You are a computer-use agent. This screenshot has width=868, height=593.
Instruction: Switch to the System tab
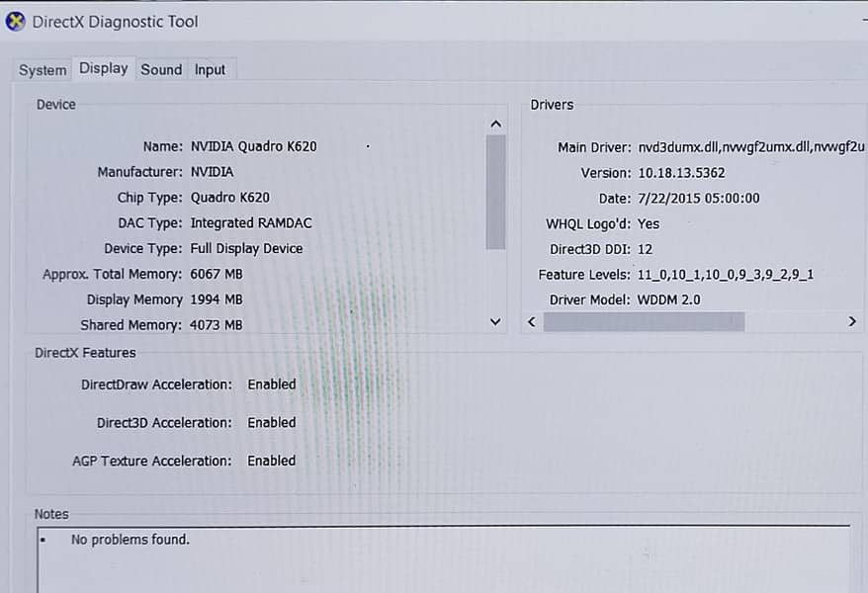[43, 70]
